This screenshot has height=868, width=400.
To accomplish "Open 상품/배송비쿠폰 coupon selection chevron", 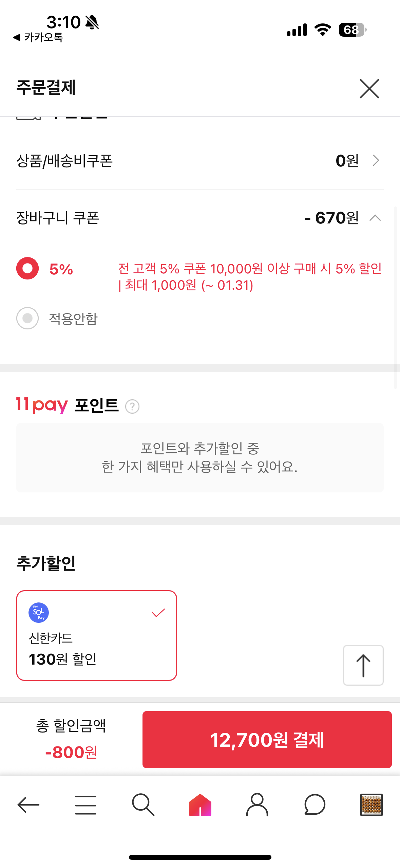I will [376, 160].
